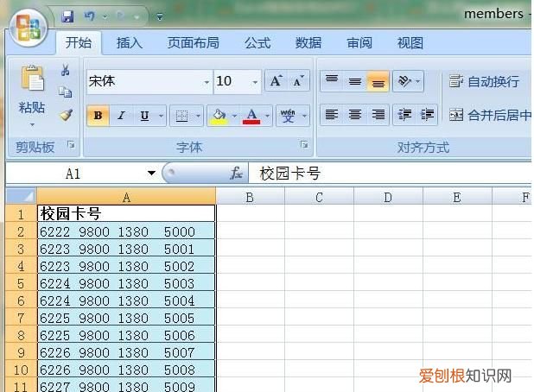Customize the quick access toolbar dropdown
Screen dimensions: 534x392
[x=159, y=16]
